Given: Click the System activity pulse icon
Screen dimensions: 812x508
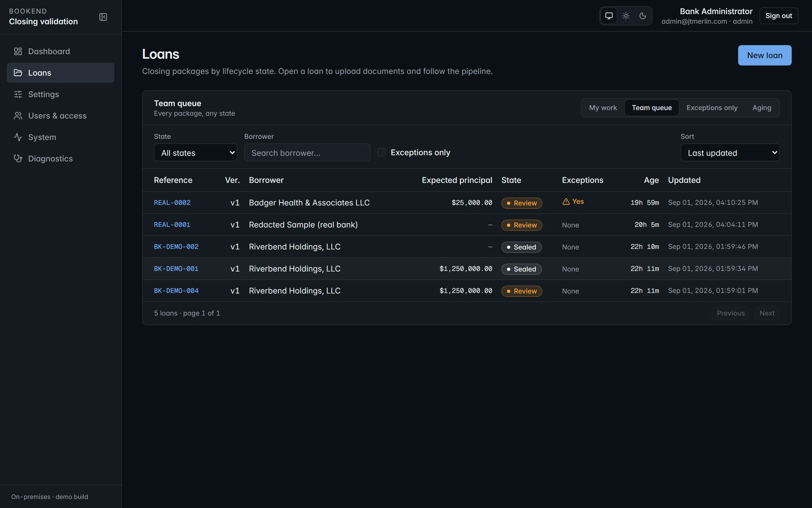Looking at the screenshot, I should 18,137.
